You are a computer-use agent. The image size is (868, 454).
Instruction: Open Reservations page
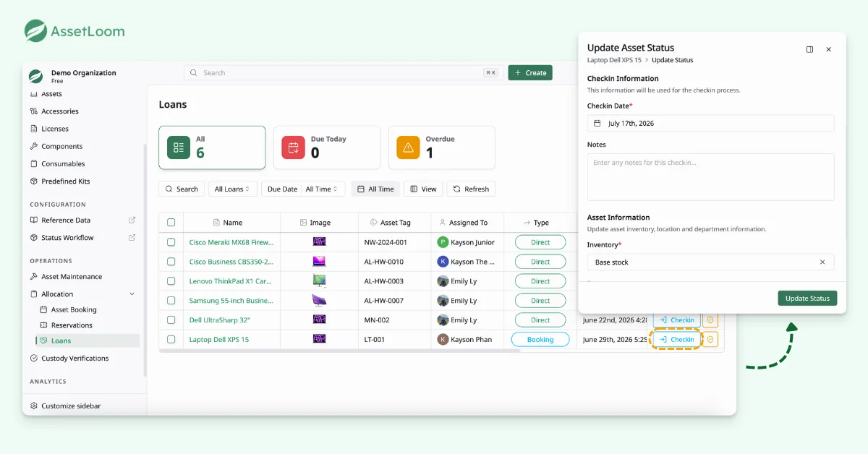tap(71, 325)
